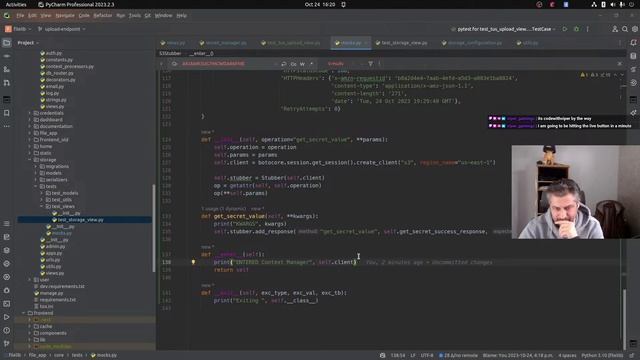Open the Pull Requests tool window icon

[x=7, y=83]
